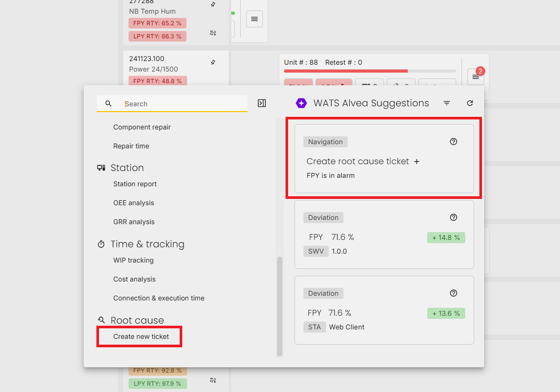Open Connection & execution time
The height and width of the screenshot is (392, 560).
(x=159, y=298)
